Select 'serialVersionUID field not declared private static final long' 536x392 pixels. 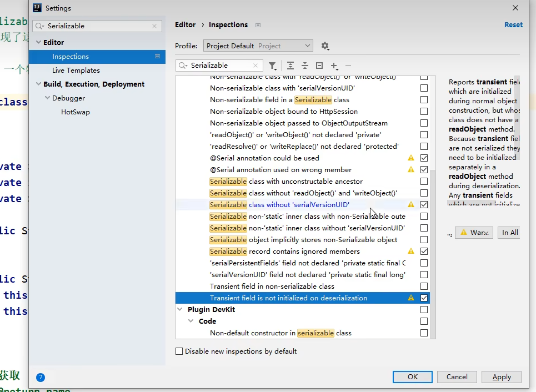click(303, 275)
